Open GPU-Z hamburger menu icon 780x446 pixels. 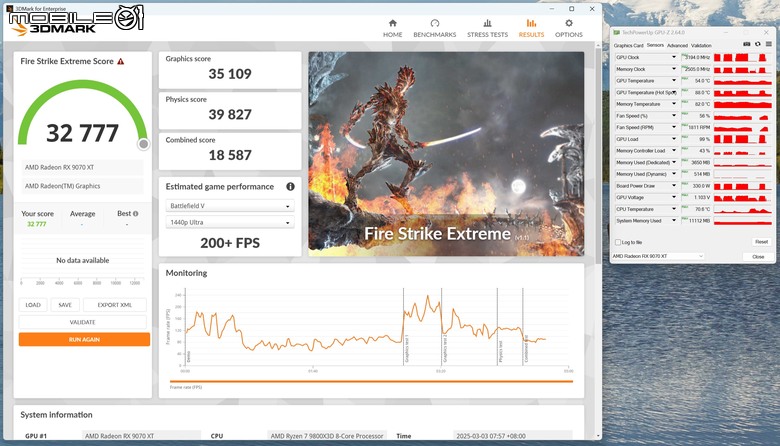769,44
